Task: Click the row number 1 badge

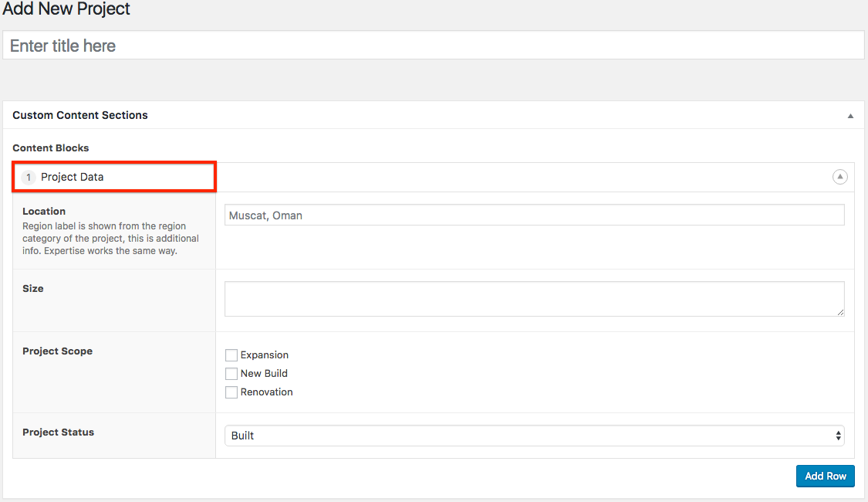Action: coord(29,178)
